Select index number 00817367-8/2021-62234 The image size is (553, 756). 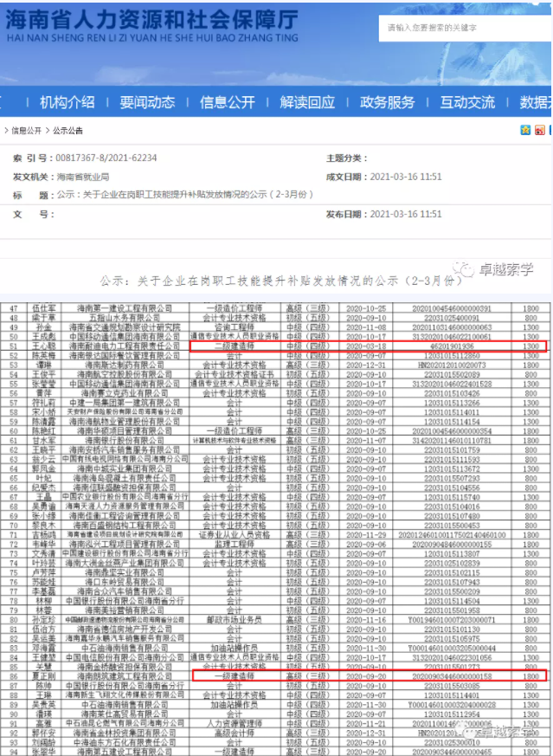click(x=106, y=158)
